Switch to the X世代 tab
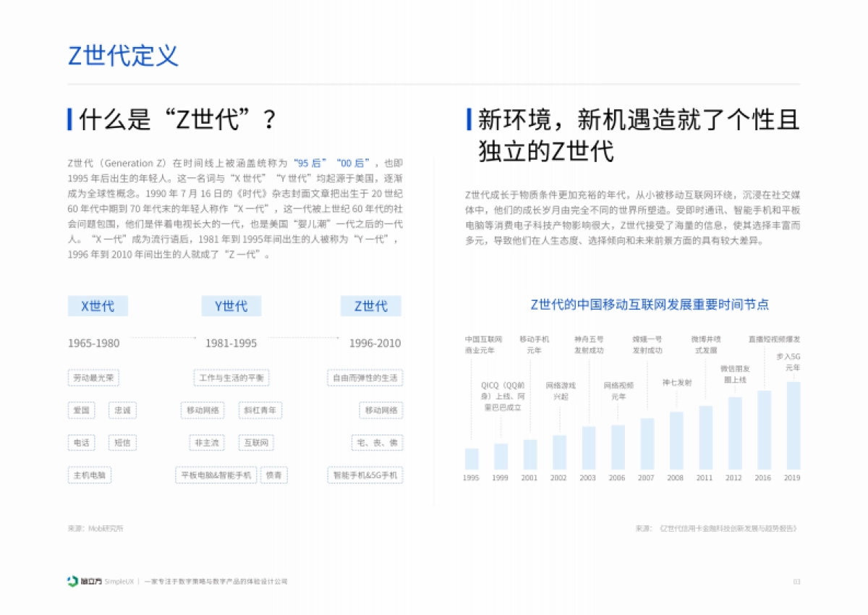 [x=97, y=306]
